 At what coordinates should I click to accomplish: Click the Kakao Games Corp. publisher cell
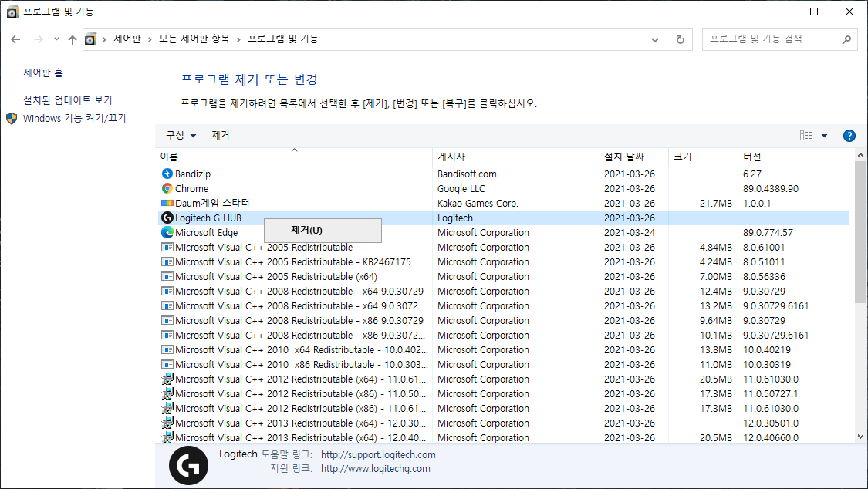(478, 203)
